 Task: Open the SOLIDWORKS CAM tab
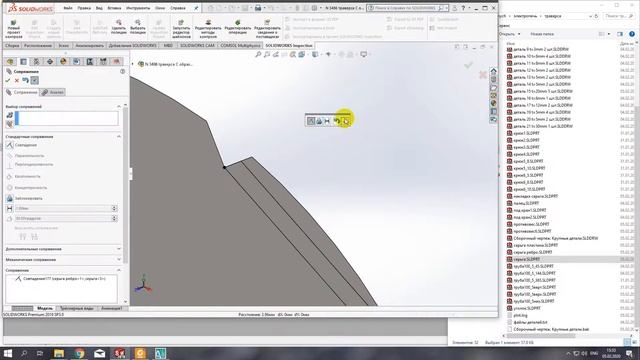tap(197, 46)
